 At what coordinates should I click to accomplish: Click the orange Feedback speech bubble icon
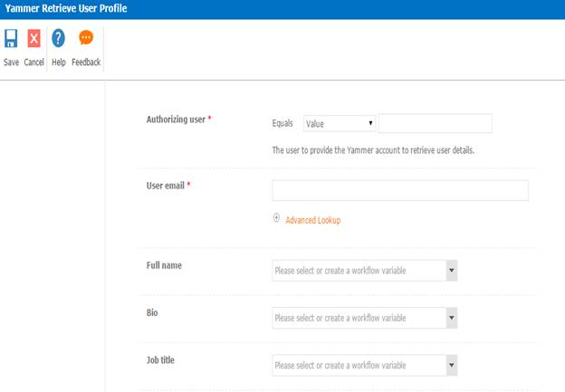click(x=86, y=38)
